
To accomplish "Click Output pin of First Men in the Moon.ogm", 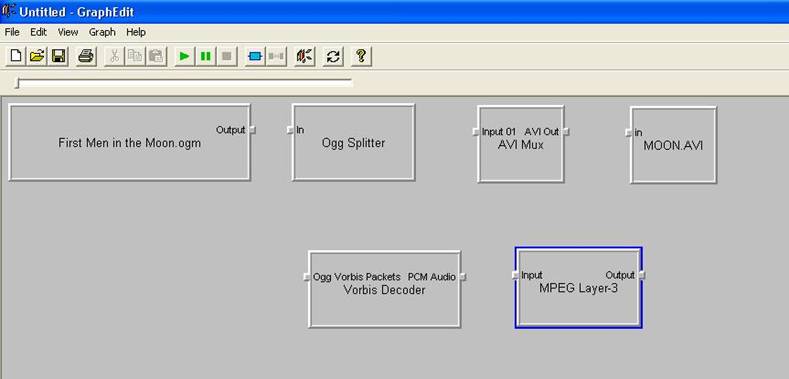I will point(253,130).
